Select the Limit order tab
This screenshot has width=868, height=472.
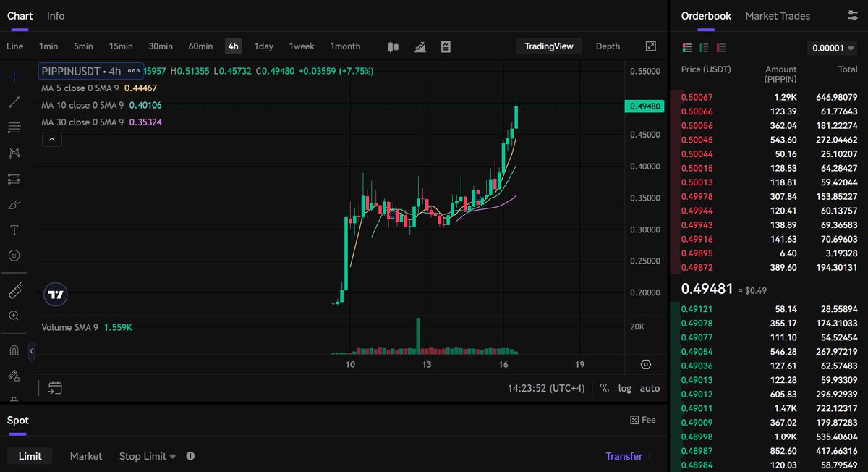(30, 456)
